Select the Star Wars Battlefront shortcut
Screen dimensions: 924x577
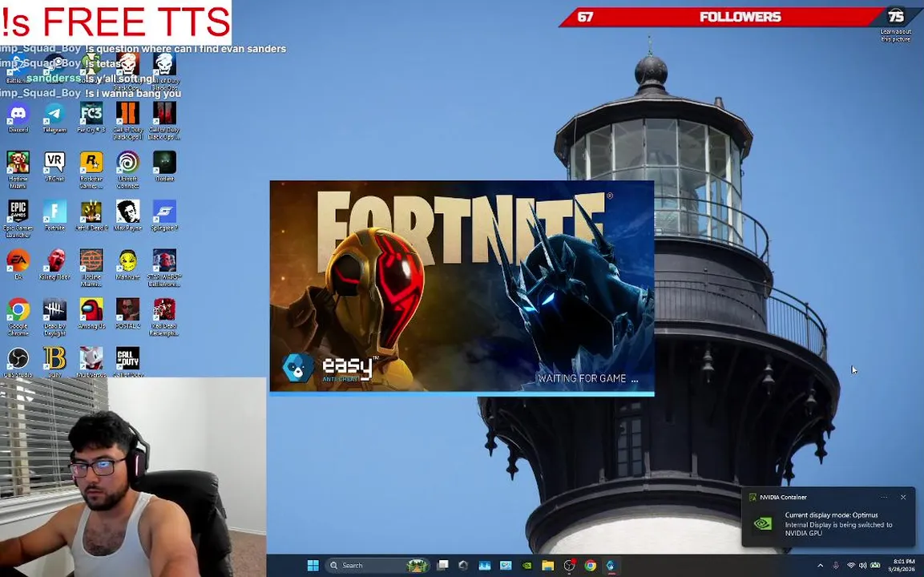tap(166, 268)
